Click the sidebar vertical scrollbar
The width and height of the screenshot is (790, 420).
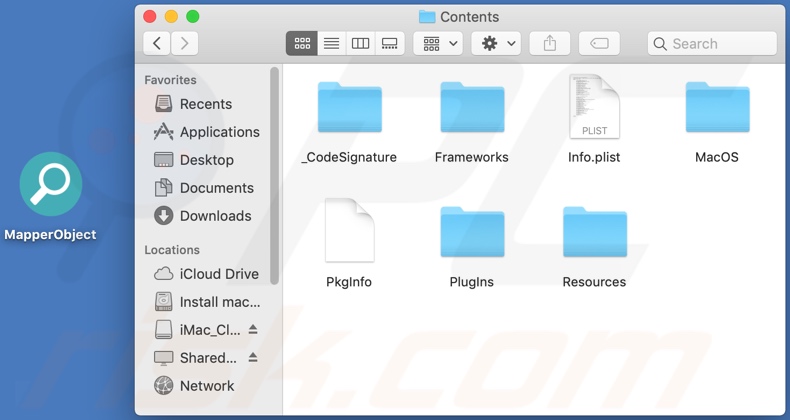point(274,176)
